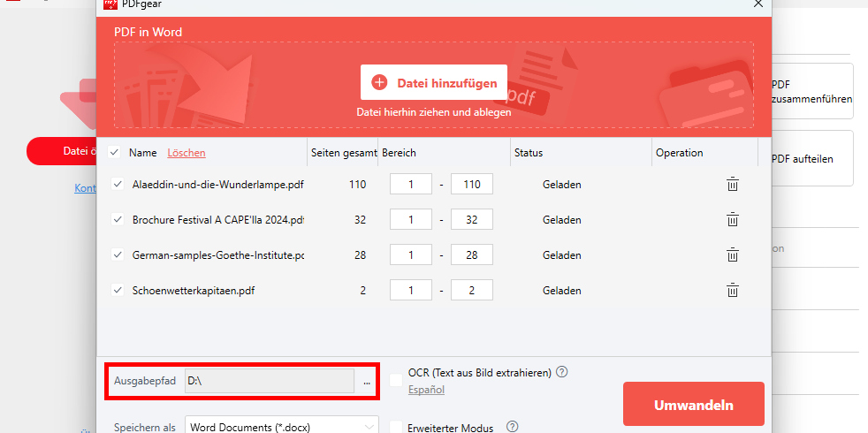Open the Speichern als format dropdown
Image resolution: width=868 pixels, height=433 pixels.
point(281,427)
